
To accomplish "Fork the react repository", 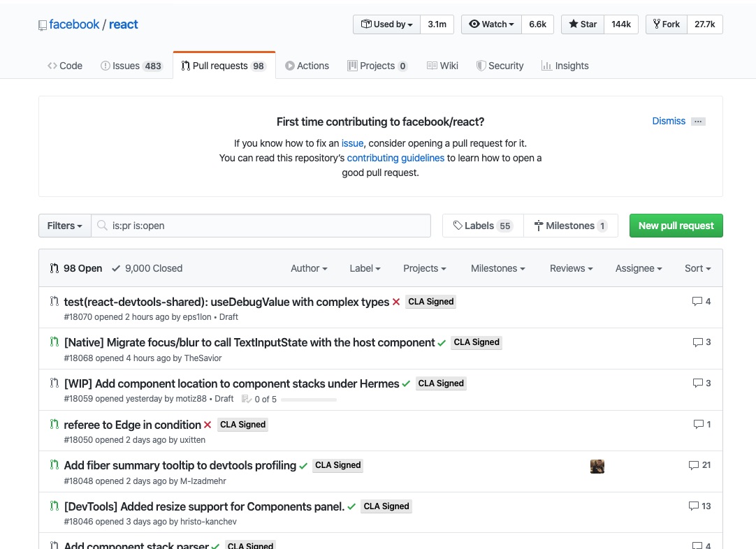I will click(x=667, y=24).
